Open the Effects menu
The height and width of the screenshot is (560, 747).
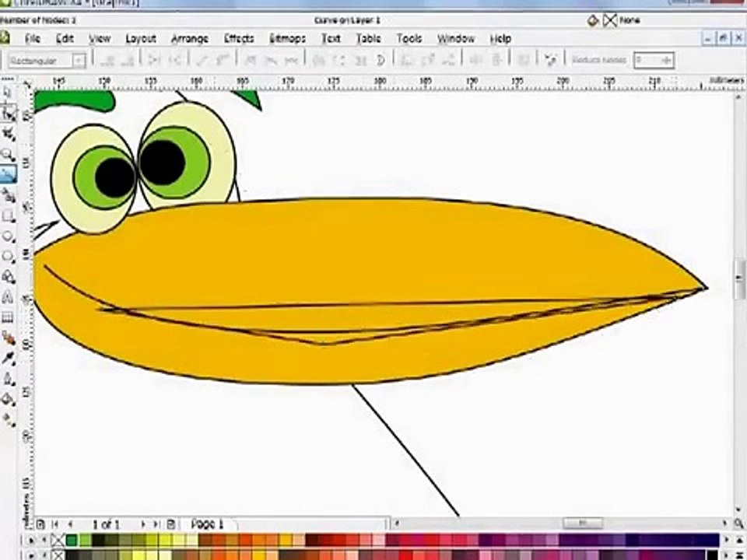click(x=239, y=39)
